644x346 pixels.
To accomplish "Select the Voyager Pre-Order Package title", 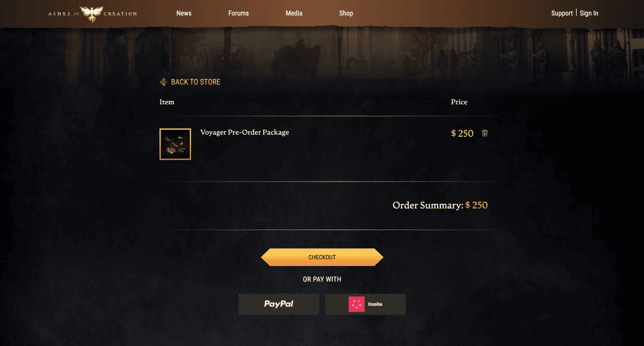I will (244, 132).
